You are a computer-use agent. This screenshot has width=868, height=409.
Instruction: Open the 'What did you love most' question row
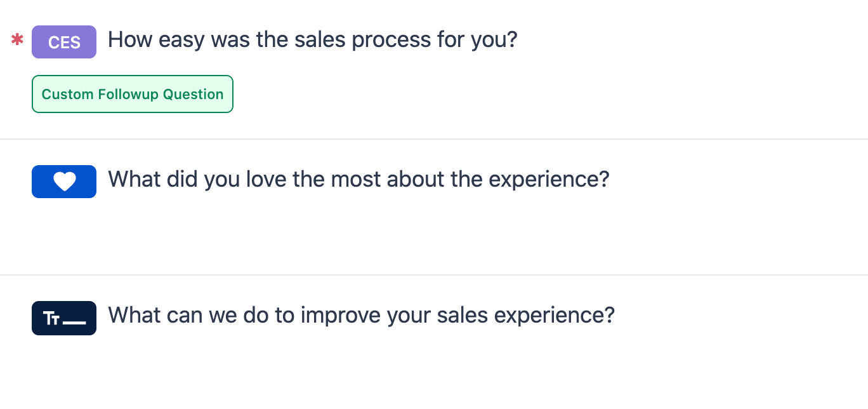(358, 180)
